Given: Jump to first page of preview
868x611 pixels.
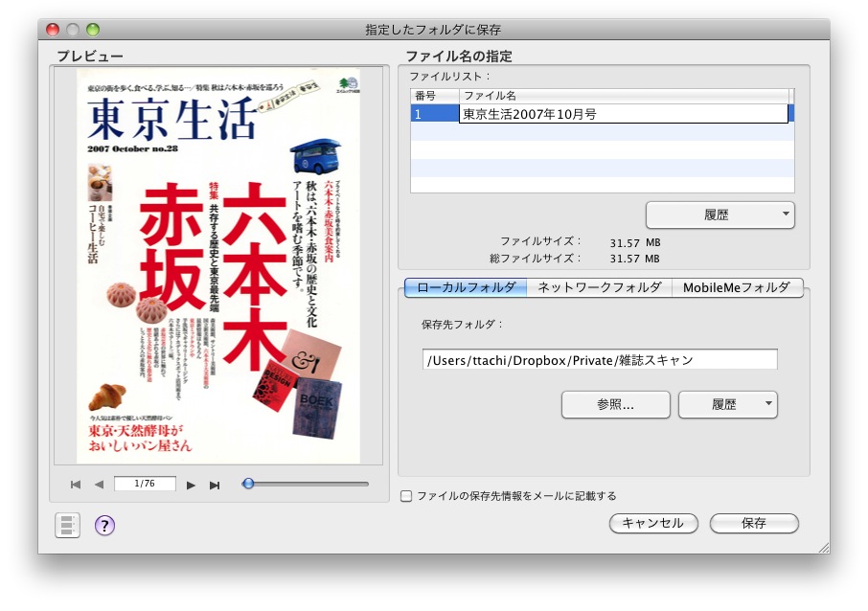Looking at the screenshot, I should (x=76, y=485).
